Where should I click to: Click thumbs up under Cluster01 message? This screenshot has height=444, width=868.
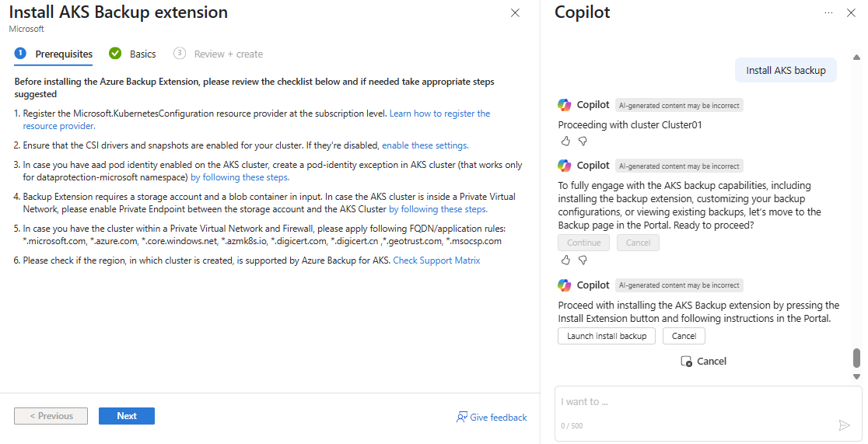(x=565, y=141)
